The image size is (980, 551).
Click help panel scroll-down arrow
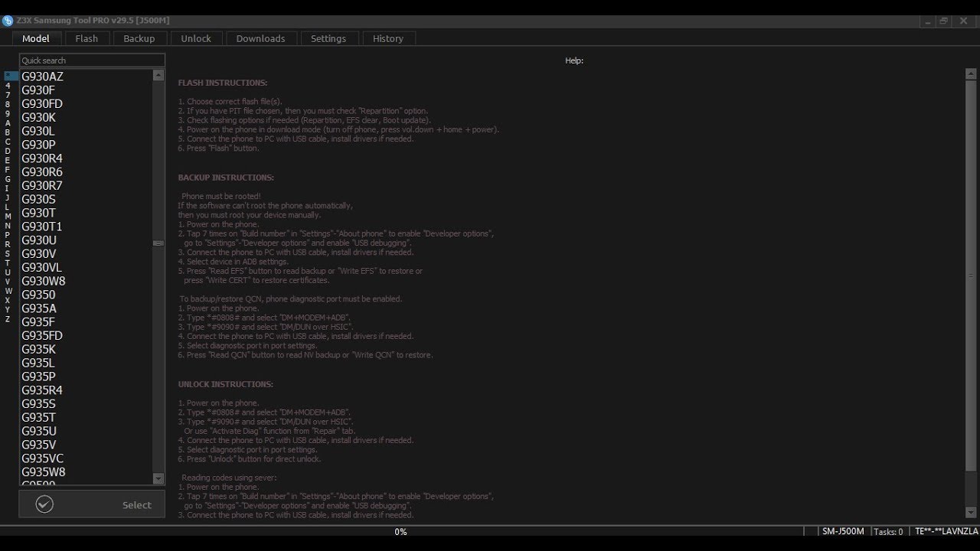click(x=971, y=513)
